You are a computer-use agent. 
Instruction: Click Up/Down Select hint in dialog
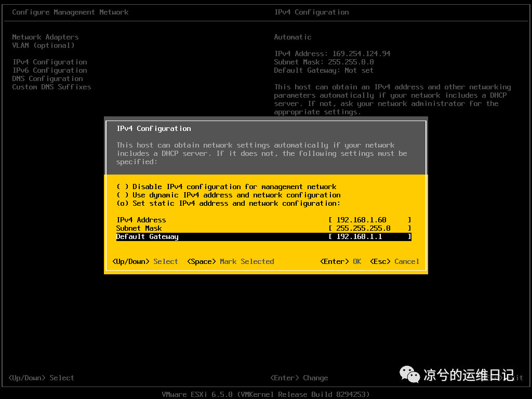tap(145, 262)
